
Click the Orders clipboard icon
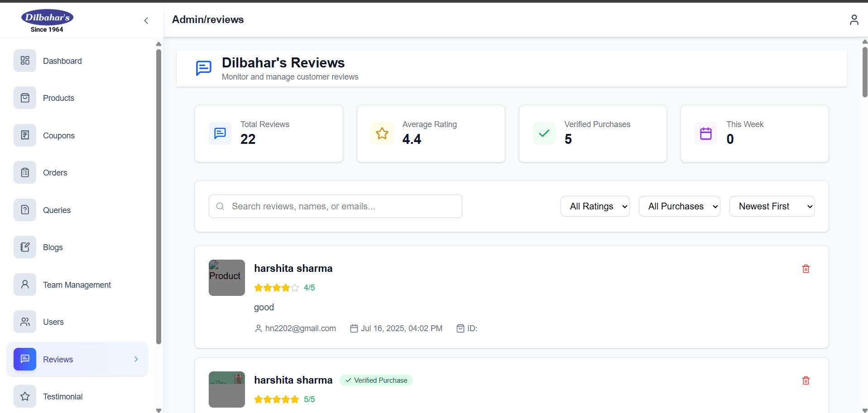click(25, 172)
